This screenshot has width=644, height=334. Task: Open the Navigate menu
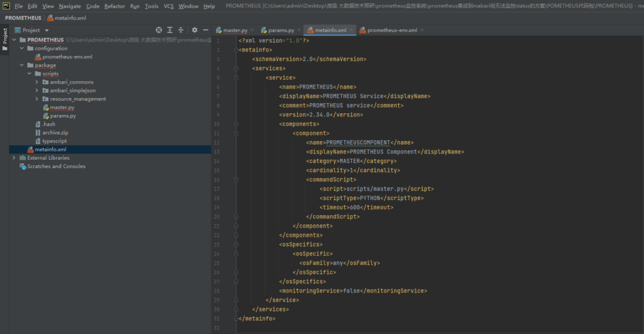pos(70,6)
